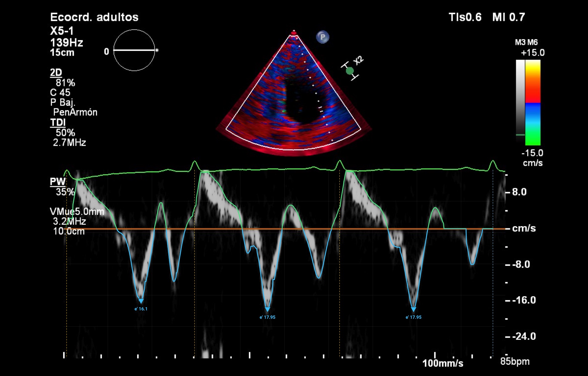The image size is (588, 376).
Task: Click the TDI velocity color bar
Action: 533,103
